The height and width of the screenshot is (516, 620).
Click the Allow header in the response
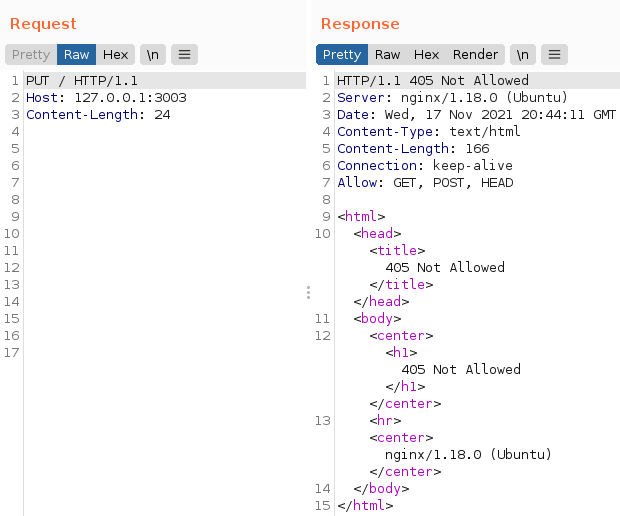425,183
